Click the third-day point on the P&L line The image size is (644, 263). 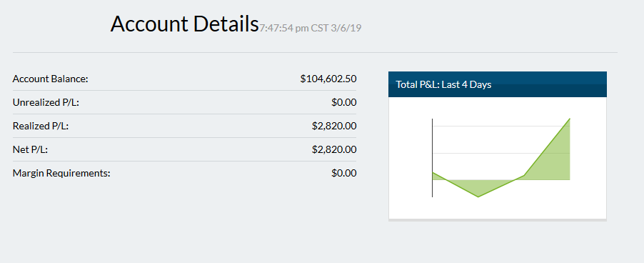(523, 176)
